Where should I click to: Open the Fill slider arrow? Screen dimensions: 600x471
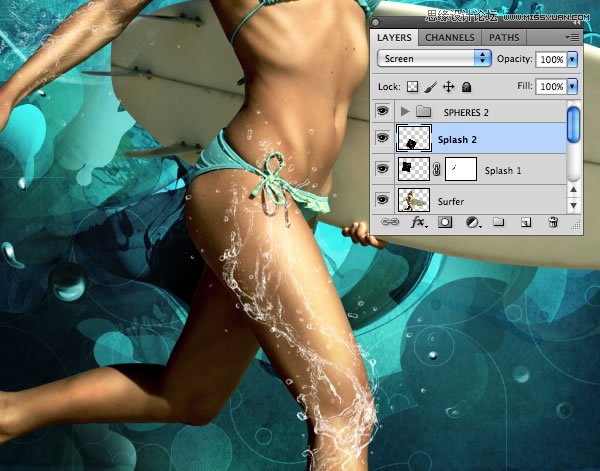coord(572,86)
